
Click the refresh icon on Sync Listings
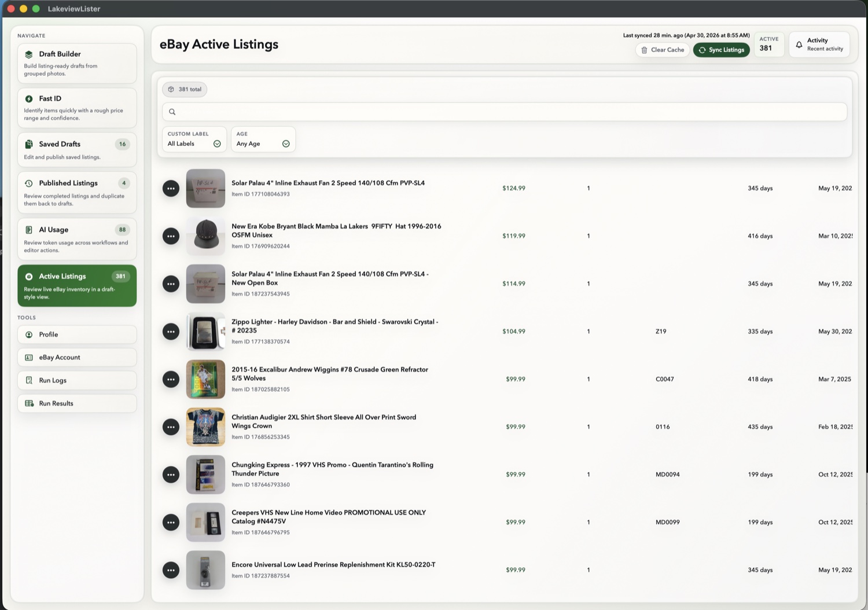click(x=702, y=50)
